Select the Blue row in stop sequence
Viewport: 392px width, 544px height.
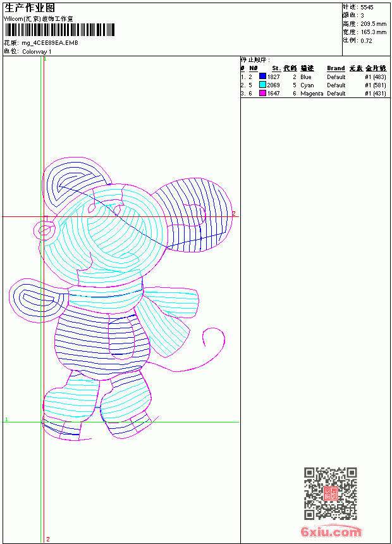pyautogui.click(x=313, y=77)
